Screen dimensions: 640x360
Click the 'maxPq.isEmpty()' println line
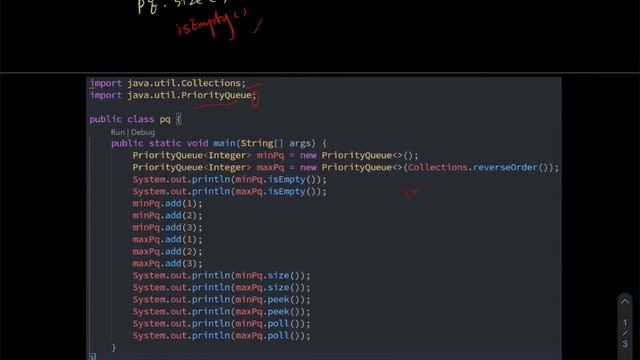(229, 191)
